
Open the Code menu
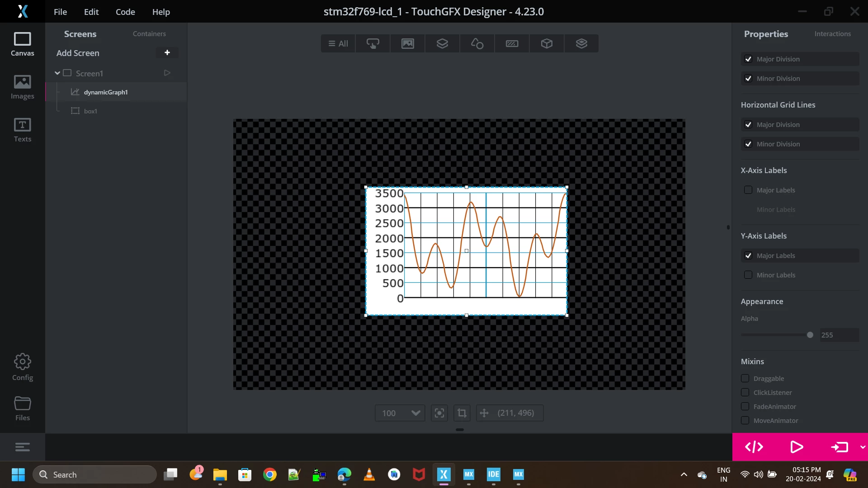pyautogui.click(x=125, y=12)
